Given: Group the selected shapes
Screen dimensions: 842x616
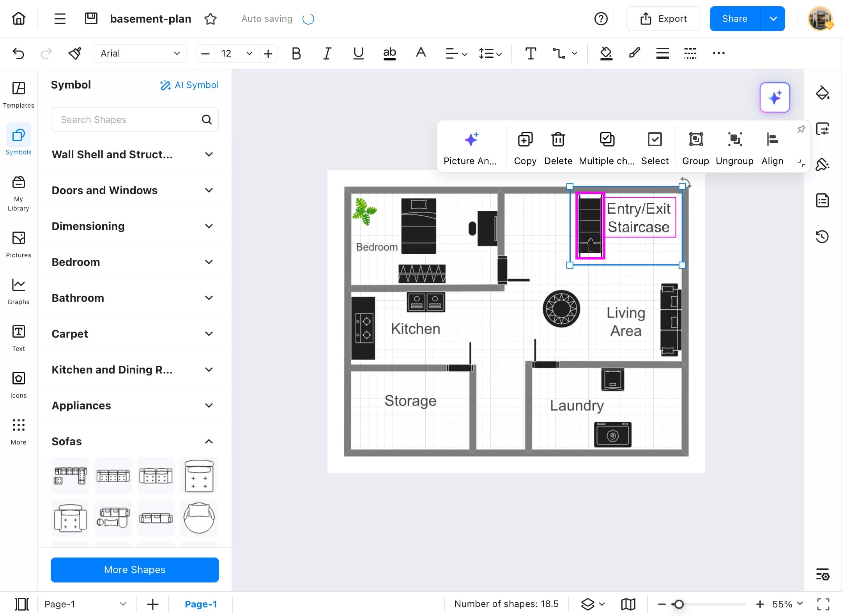Looking at the screenshot, I should point(695,140).
